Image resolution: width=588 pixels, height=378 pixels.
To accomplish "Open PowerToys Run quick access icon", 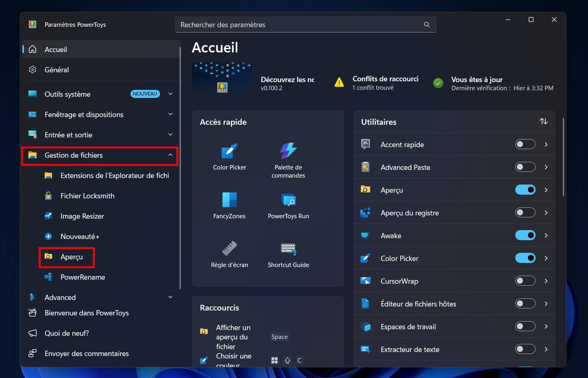I will tap(288, 200).
